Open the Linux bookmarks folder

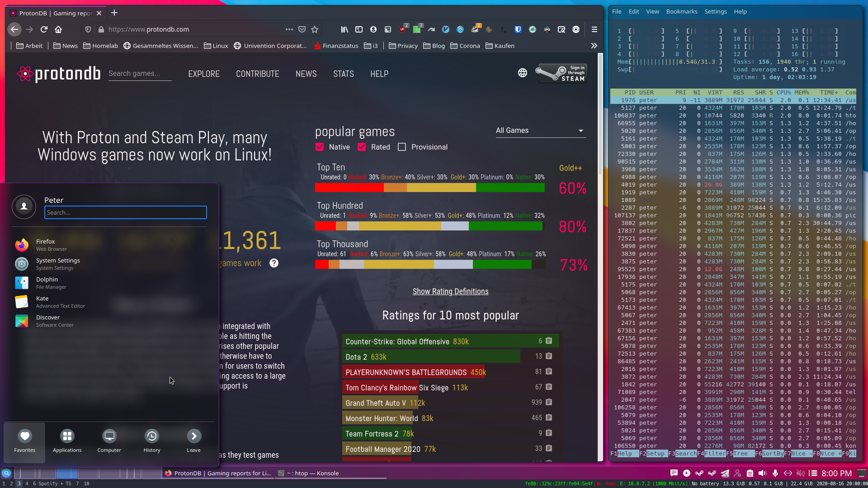tap(216, 46)
